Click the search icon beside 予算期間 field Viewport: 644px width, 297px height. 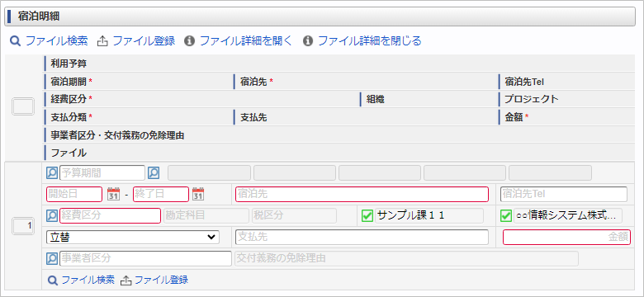pyautogui.click(x=52, y=173)
